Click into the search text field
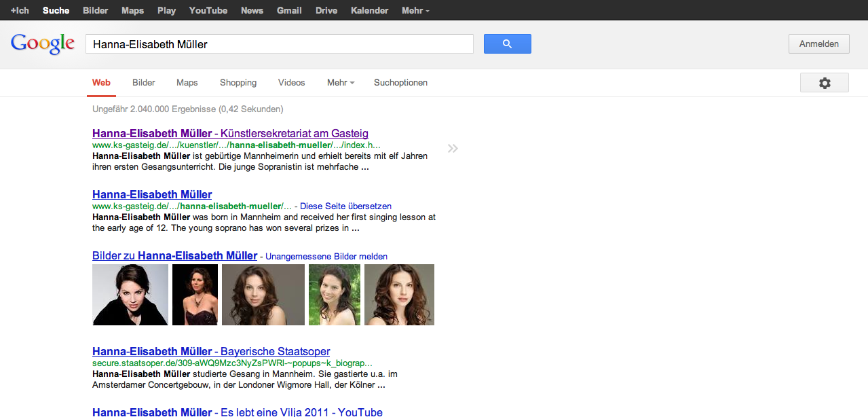Image resolution: width=868 pixels, height=417 pixels. click(x=278, y=44)
